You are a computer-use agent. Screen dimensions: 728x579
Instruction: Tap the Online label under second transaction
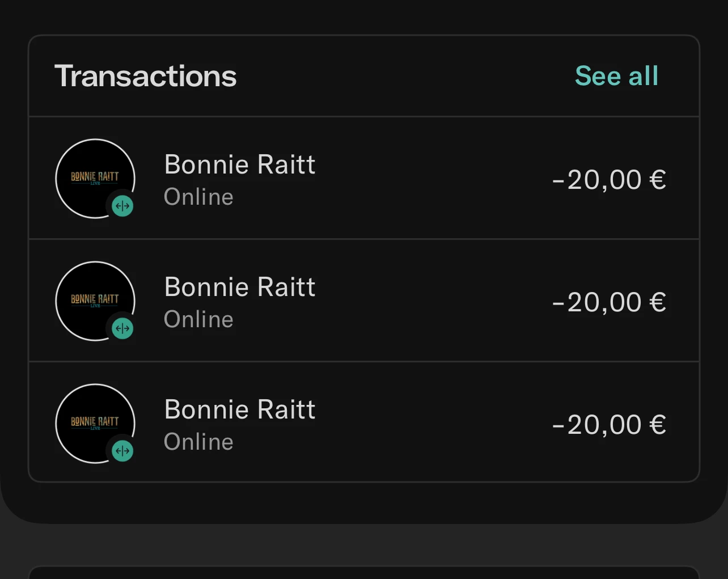(198, 319)
